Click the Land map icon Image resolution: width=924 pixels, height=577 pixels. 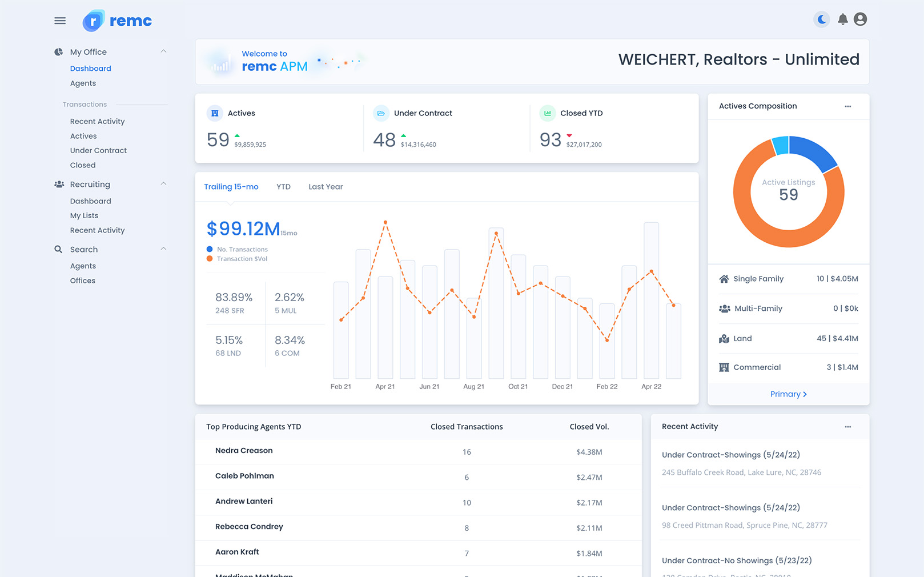pyautogui.click(x=724, y=339)
